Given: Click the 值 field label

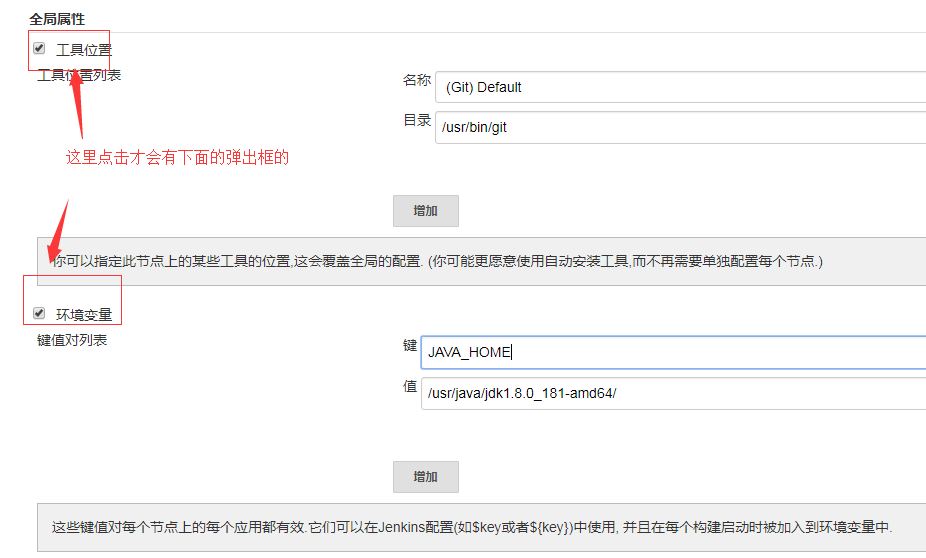Looking at the screenshot, I should pos(410,386).
